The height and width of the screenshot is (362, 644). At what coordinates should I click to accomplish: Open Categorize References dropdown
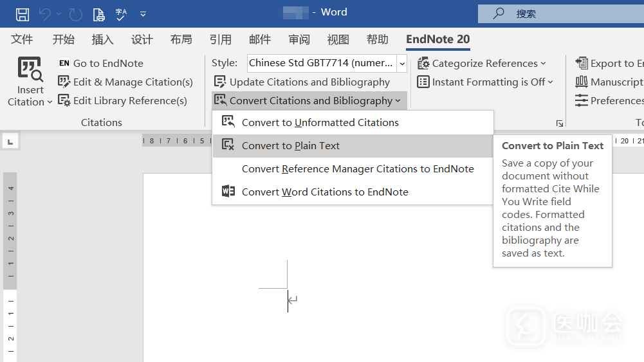click(482, 63)
